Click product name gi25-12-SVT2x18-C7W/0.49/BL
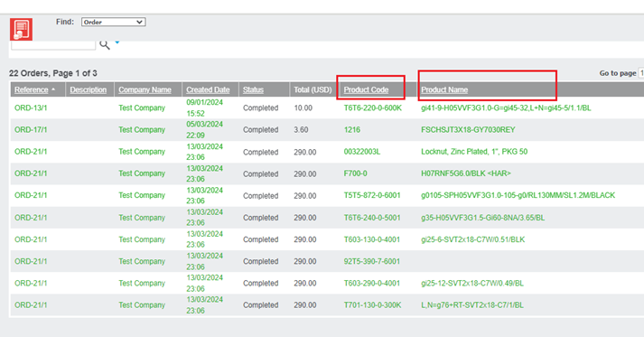This screenshot has height=337, width=644. [x=472, y=283]
